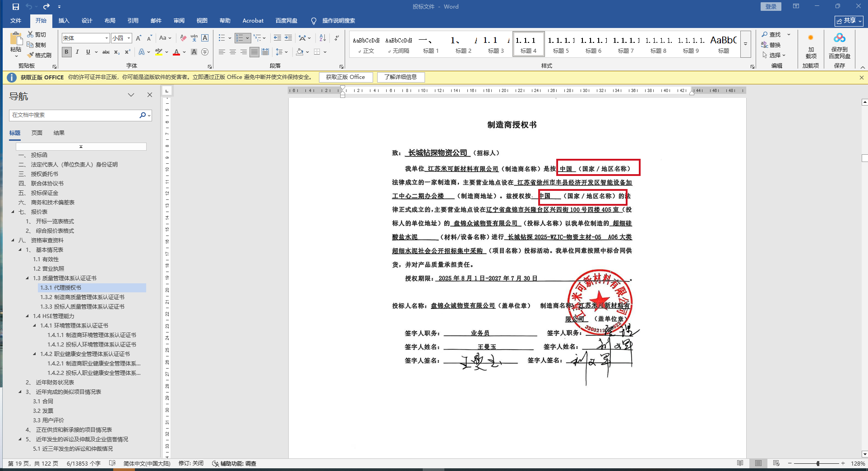This screenshot has height=471, width=868.
Task: Collapse the 七、报价表 heading
Action: pyautogui.click(x=13, y=212)
